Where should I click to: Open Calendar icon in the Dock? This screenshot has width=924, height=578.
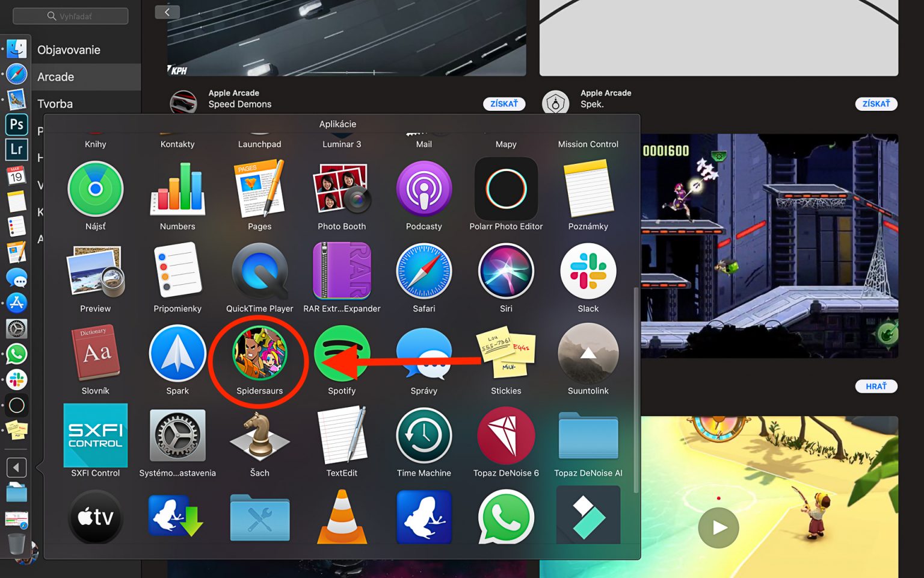(x=16, y=176)
